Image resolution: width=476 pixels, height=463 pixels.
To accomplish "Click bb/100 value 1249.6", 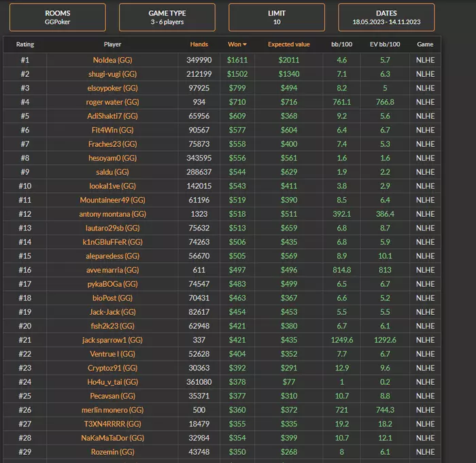I will click(x=342, y=340).
